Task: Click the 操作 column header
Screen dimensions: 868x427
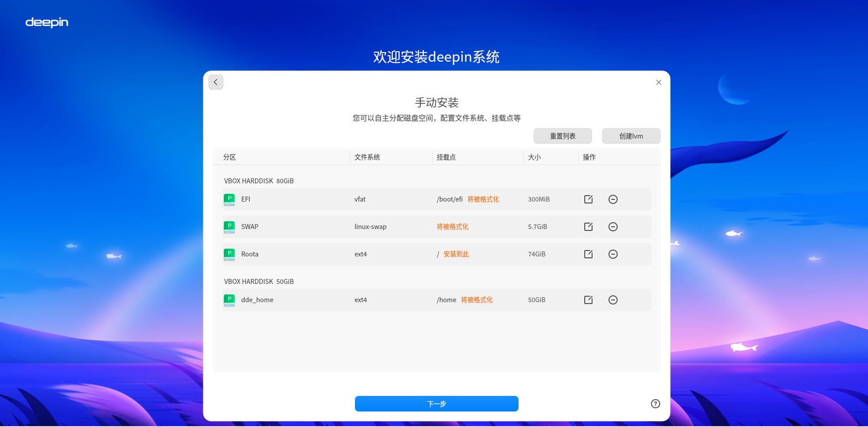Action: (589, 157)
